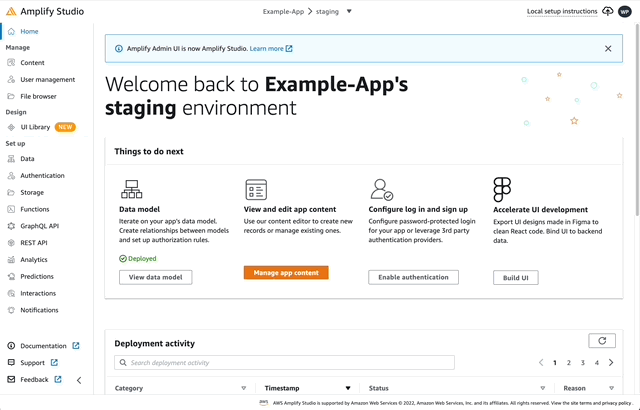Image resolution: width=640 pixels, height=410 pixels.
Task: Click the GraphQL API icon
Action: click(11, 226)
